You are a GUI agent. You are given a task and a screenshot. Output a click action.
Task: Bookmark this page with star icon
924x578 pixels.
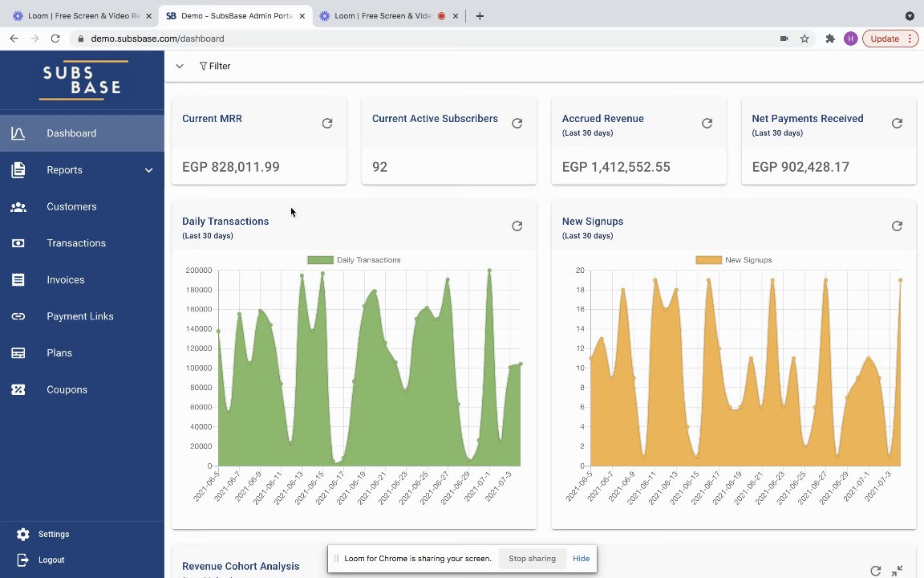(x=804, y=39)
